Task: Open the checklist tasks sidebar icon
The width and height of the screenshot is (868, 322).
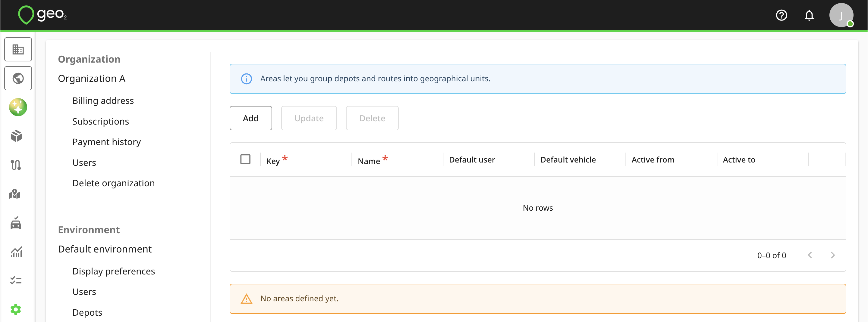Action: [16, 280]
